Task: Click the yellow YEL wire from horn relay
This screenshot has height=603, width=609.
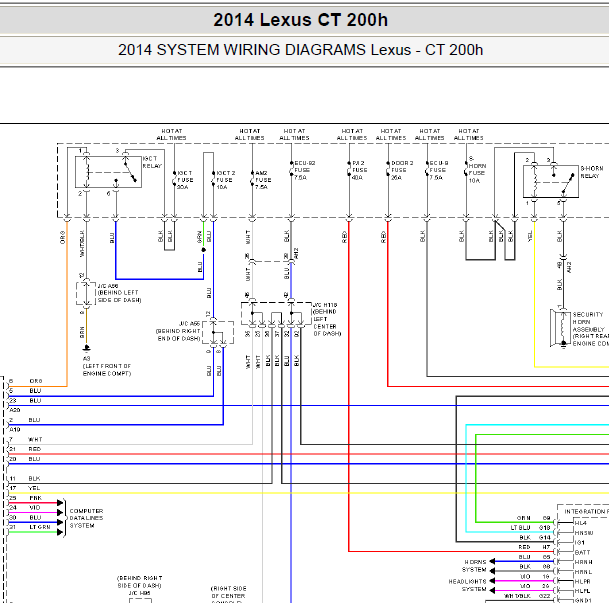Action: pos(534,295)
